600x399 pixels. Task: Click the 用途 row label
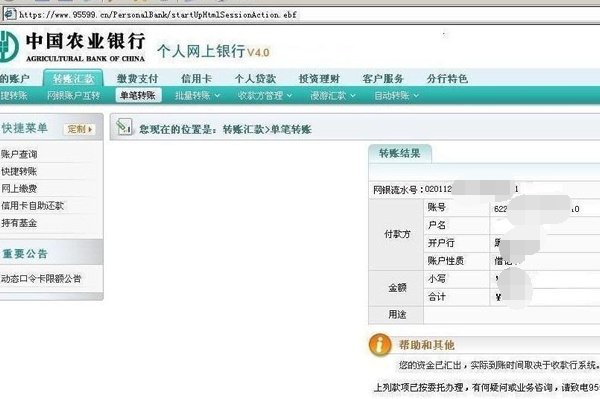[397, 315]
